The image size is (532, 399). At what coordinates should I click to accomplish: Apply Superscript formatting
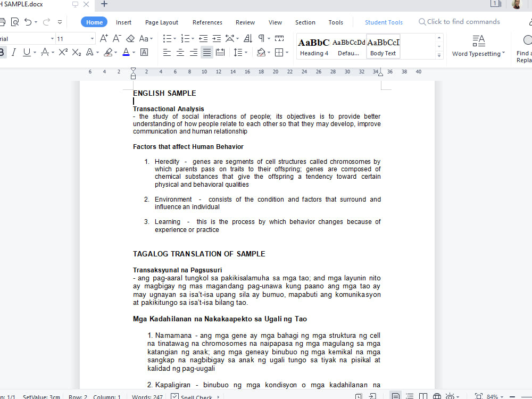click(63, 52)
